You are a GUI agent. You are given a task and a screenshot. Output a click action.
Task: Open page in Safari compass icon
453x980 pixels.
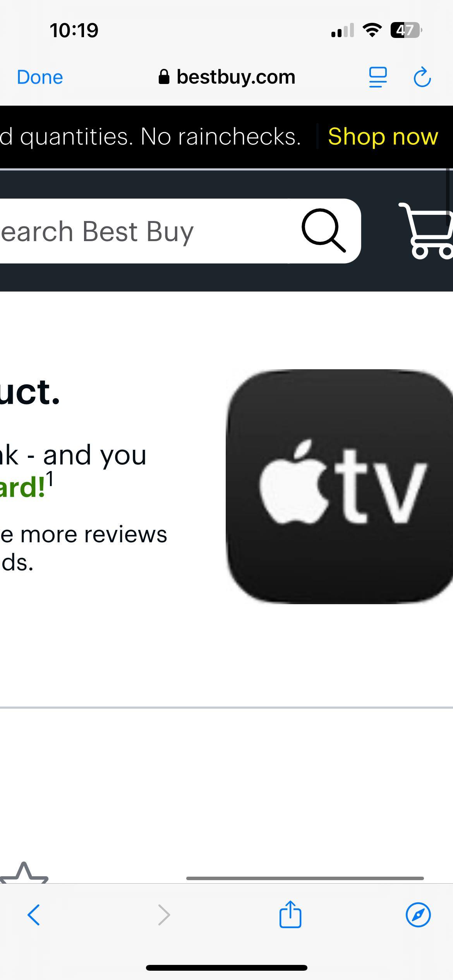(418, 915)
